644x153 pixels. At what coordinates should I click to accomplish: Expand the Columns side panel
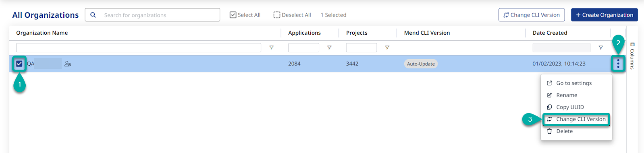[632, 56]
